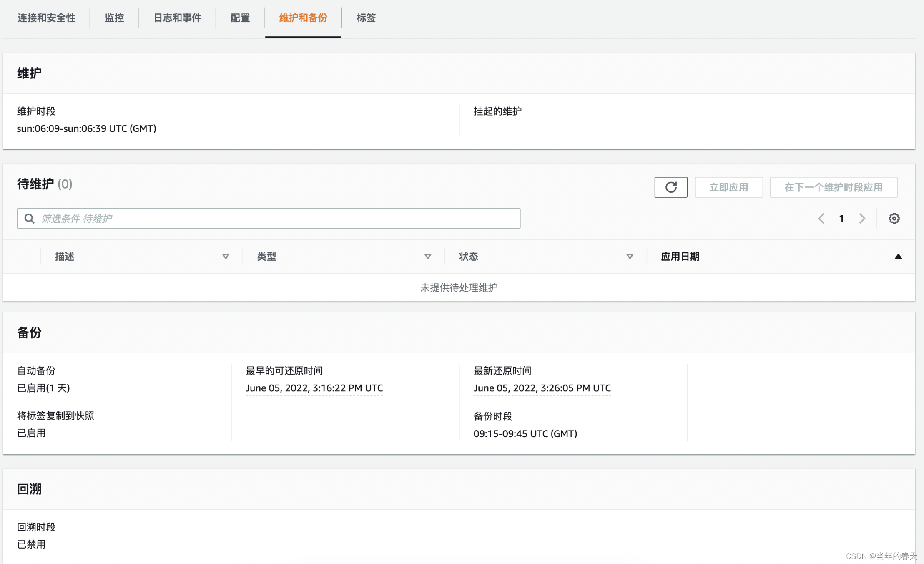Click the 立即应用 button
924x564 pixels.
pyautogui.click(x=728, y=187)
